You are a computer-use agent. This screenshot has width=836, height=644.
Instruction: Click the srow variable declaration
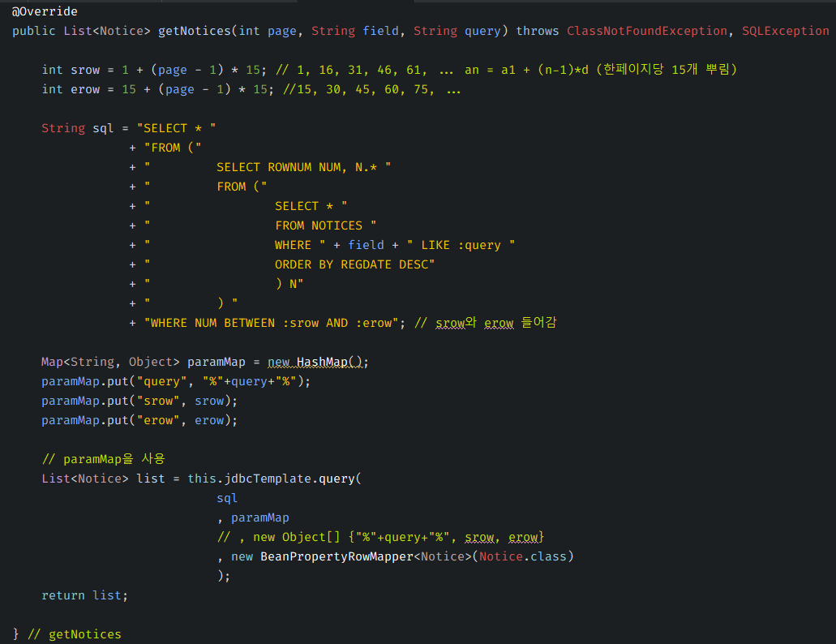tap(85, 70)
